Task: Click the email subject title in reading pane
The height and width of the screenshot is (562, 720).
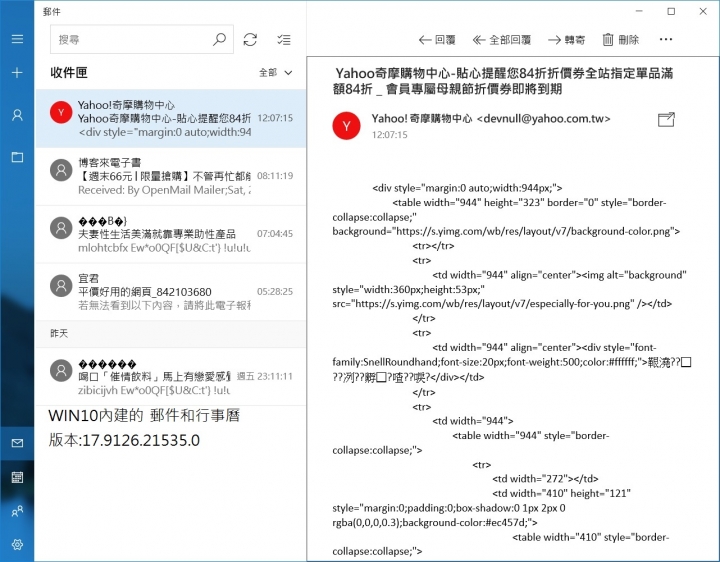Action: 503,81
